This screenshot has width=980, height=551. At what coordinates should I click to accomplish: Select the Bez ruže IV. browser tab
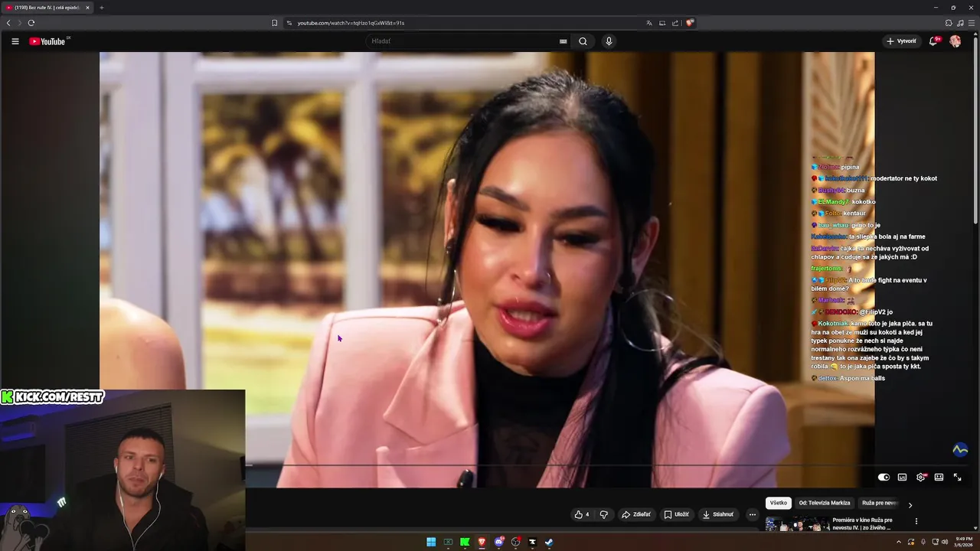[x=47, y=8]
